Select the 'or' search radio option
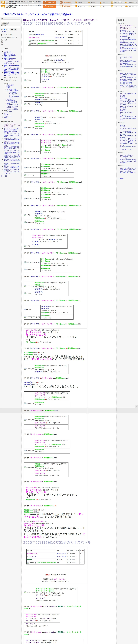The width and height of the screenshot is (138, 644). [x=8, y=29]
